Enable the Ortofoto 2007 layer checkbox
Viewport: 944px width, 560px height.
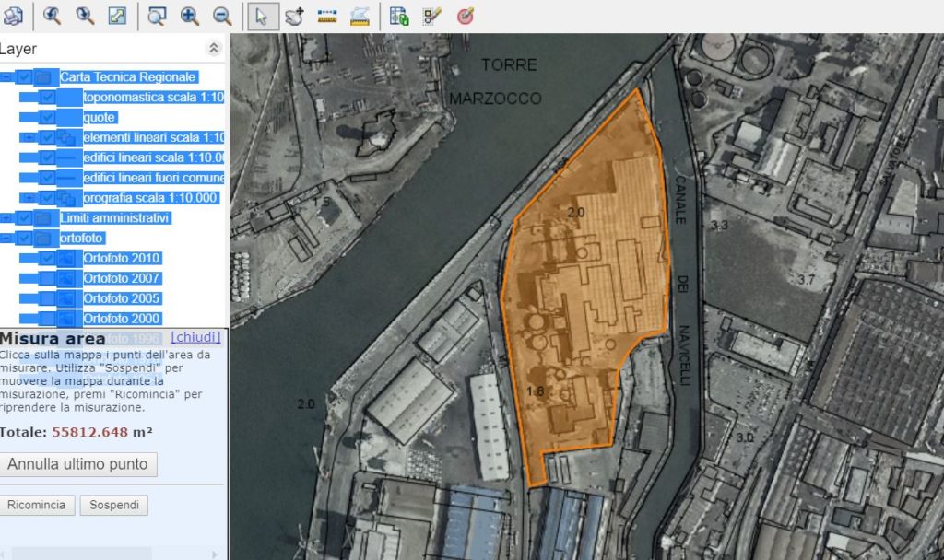click(x=46, y=278)
